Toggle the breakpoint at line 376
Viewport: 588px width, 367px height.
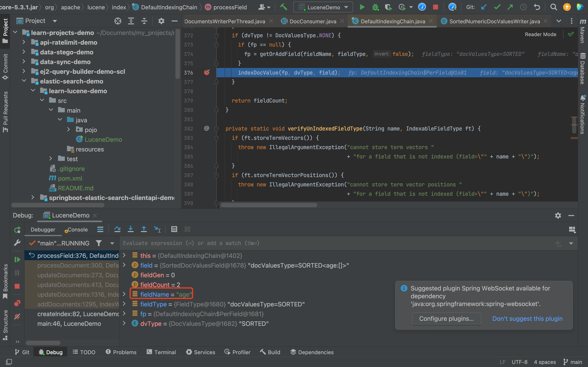[x=207, y=73]
